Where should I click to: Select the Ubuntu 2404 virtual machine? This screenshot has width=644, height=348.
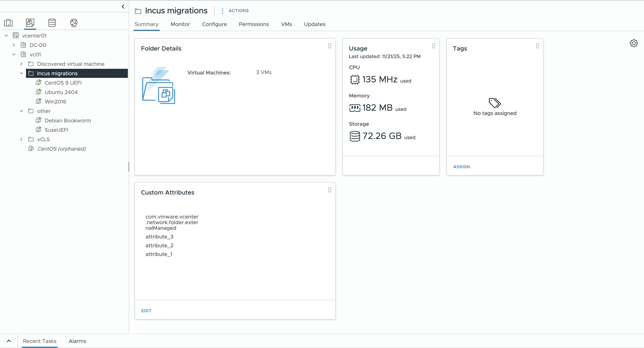tap(61, 92)
